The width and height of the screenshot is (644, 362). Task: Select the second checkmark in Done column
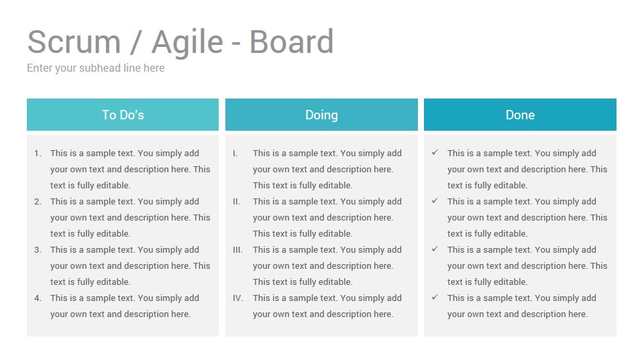435,201
